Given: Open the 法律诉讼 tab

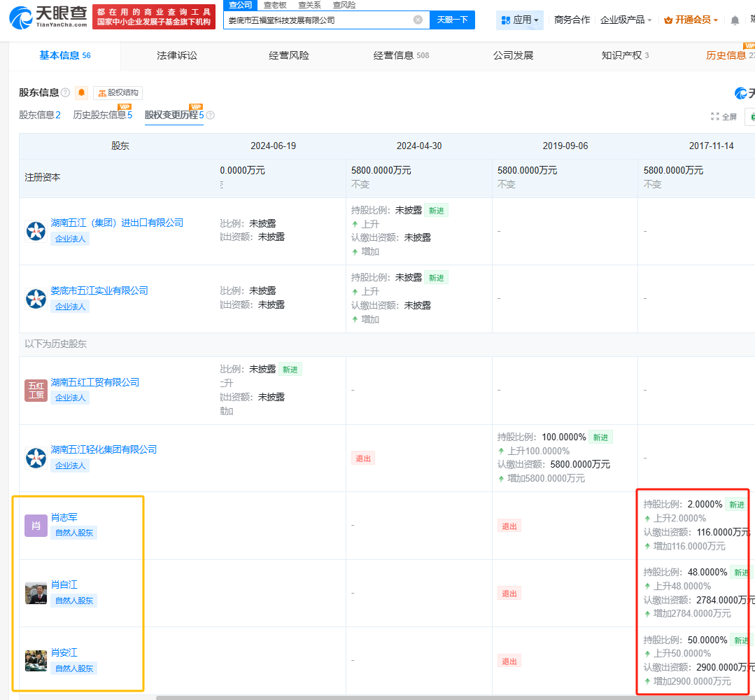Looking at the screenshot, I should 177,55.
